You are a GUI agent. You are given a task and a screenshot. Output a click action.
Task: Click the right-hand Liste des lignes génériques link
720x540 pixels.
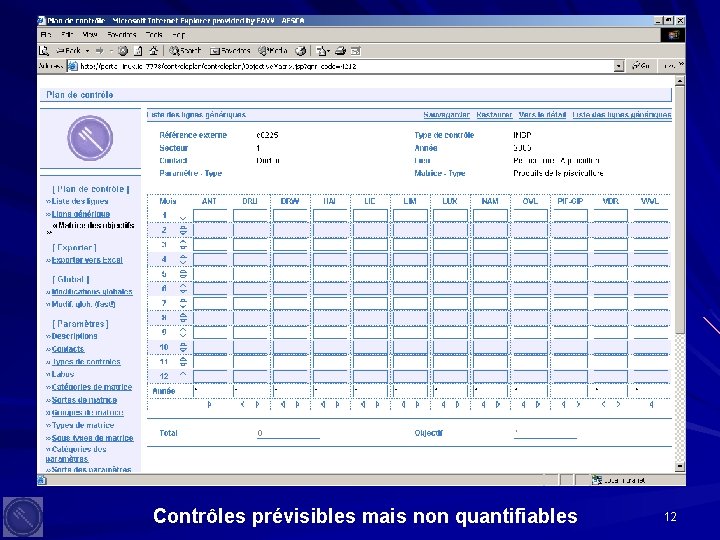click(x=622, y=115)
